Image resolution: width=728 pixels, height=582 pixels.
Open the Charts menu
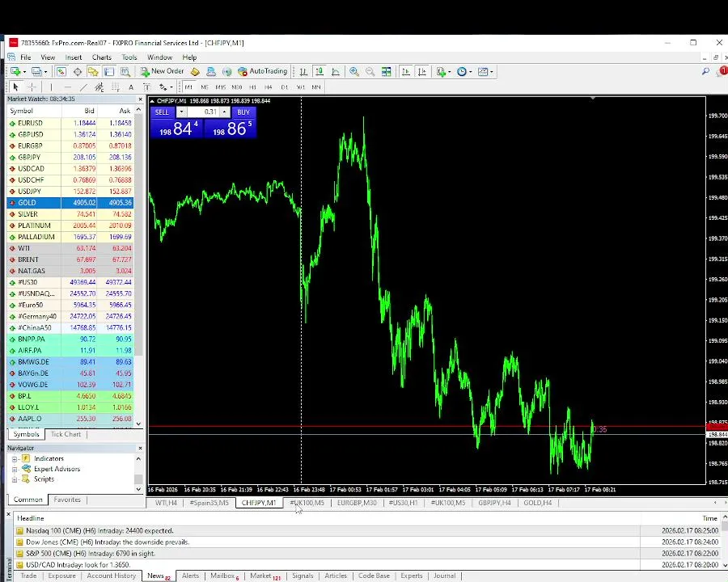click(x=102, y=57)
